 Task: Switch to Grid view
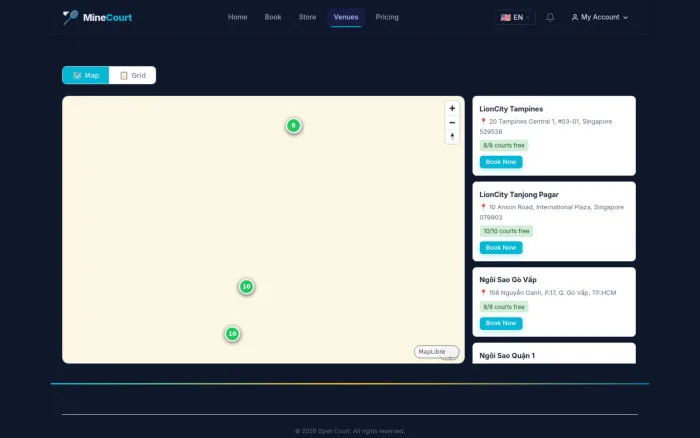[133, 75]
